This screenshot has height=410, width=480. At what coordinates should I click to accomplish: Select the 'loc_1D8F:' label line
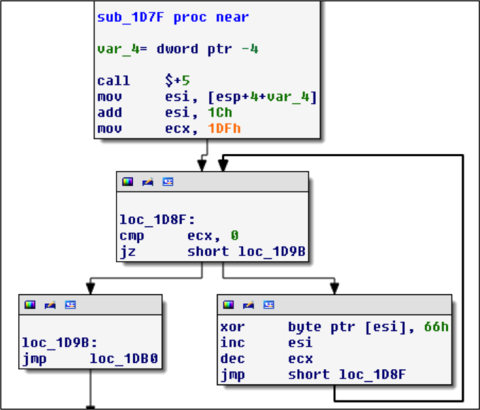[157, 220]
